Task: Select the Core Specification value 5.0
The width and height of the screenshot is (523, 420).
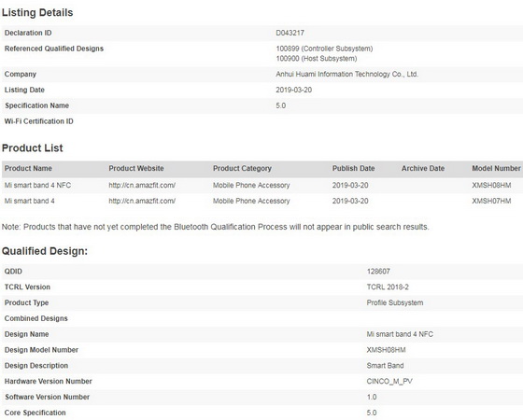Action: 372,413
